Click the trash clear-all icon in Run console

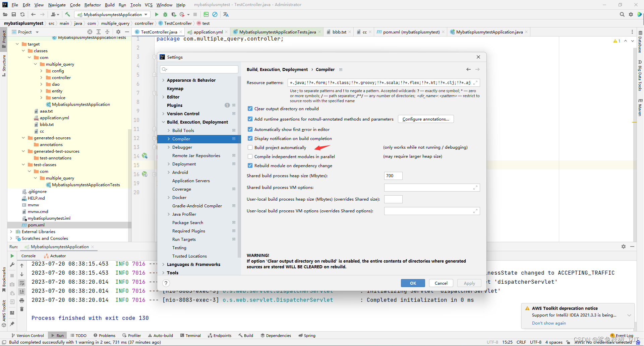(22, 309)
